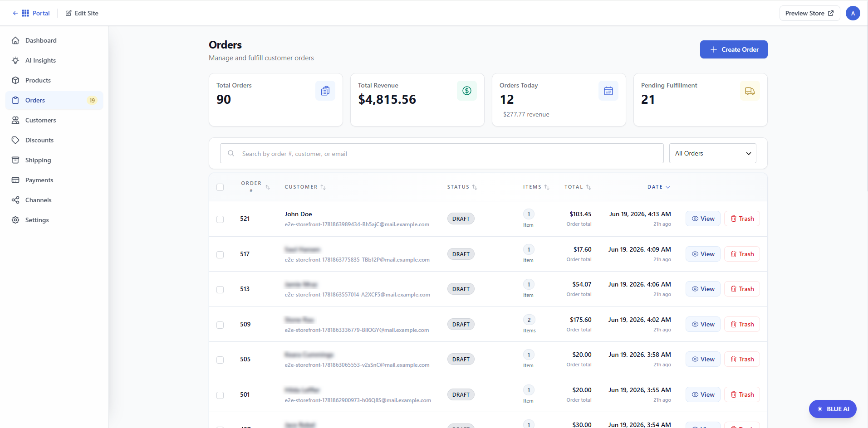
Task: Click the Discounts tag icon
Action: pos(15,140)
